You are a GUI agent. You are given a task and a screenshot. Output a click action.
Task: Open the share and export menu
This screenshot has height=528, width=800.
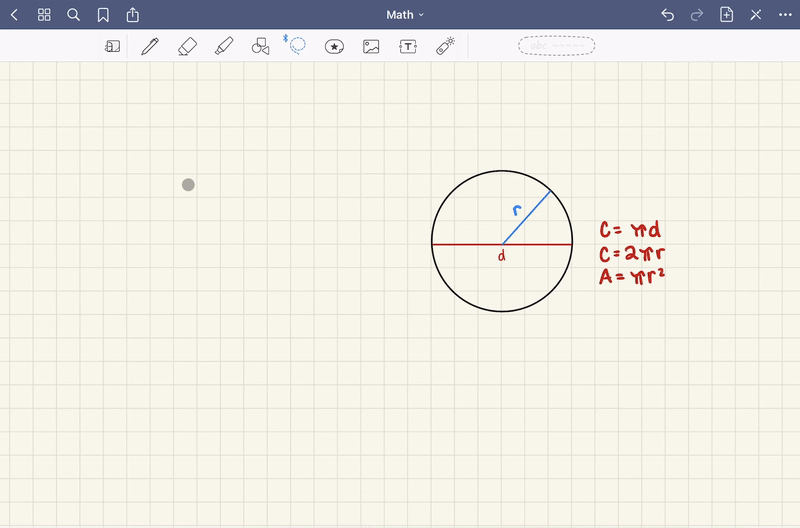pos(133,15)
